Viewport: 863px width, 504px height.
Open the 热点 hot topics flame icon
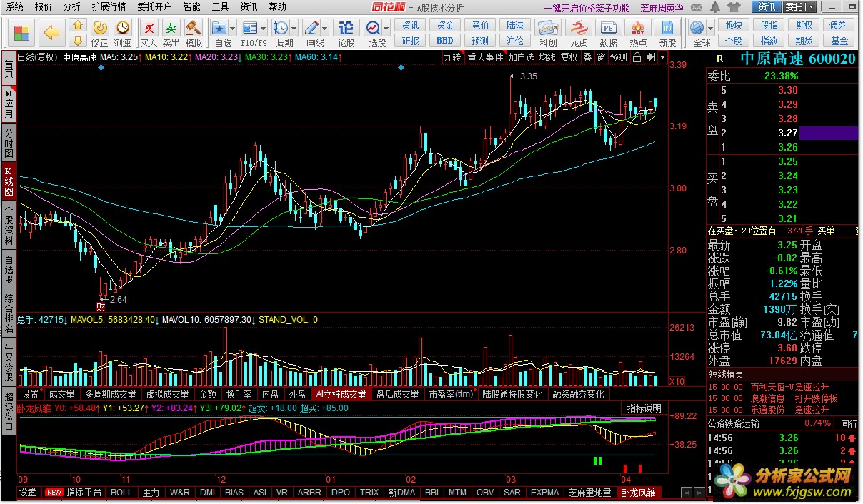point(638,28)
